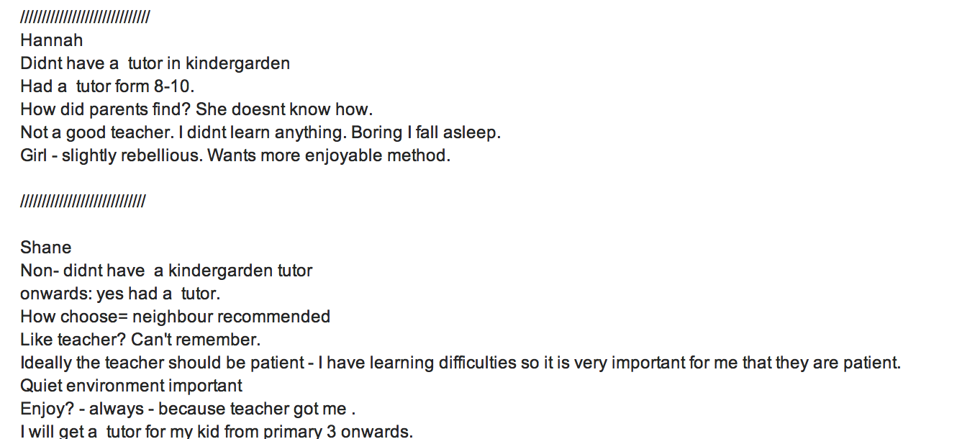
Task: Click 'Non- didnt have a kindergarden tutor'
Action: pos(166,271)
